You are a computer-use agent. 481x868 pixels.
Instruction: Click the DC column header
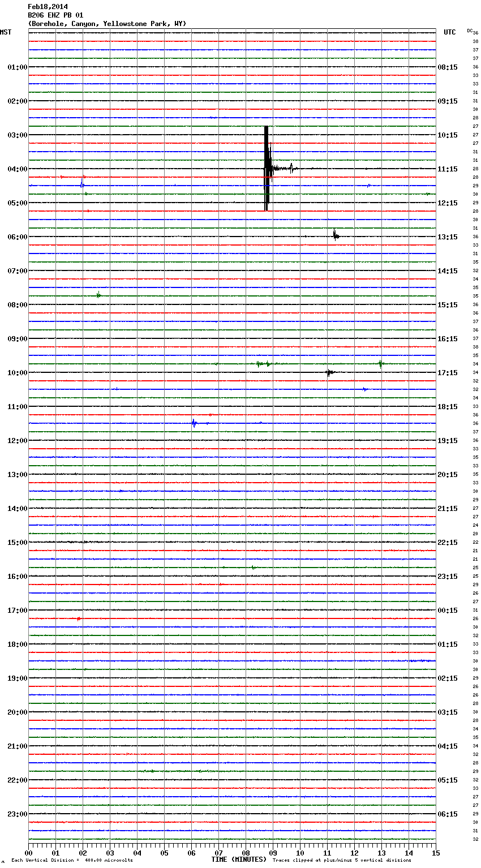[470, 31]
